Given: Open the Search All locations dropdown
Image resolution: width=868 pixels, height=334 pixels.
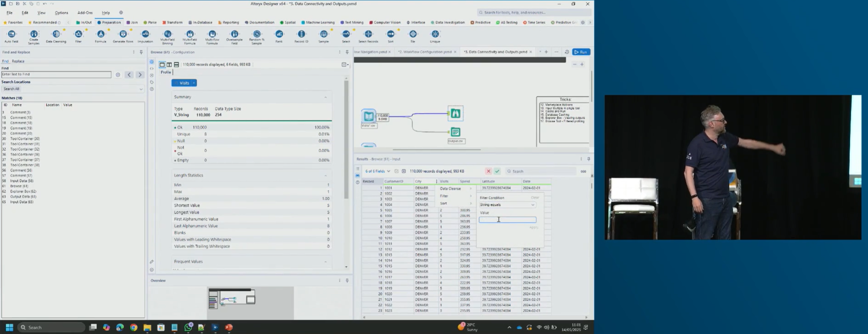Looking at the screenshot, I should click(72, 89).
